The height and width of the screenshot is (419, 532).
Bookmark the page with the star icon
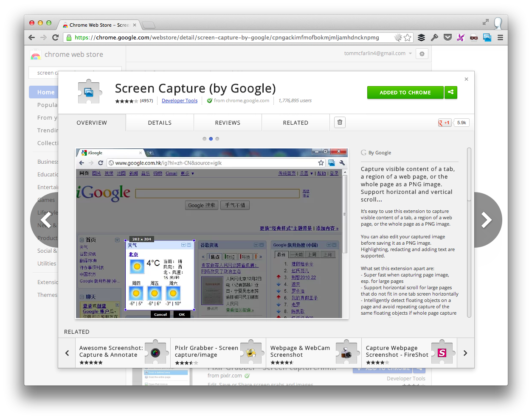407,37
